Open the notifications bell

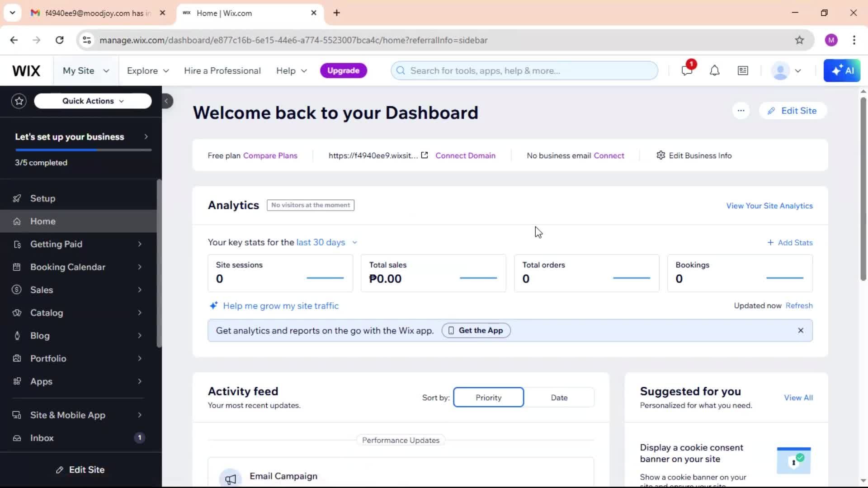(x=715, y=70)
